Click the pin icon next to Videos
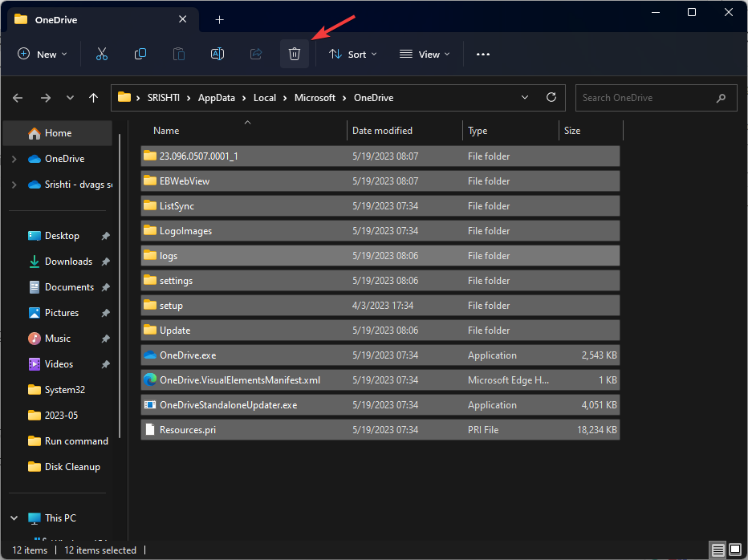Image resolution: width=748 pixels, height=560 pixels. click(x=105, y=364)
